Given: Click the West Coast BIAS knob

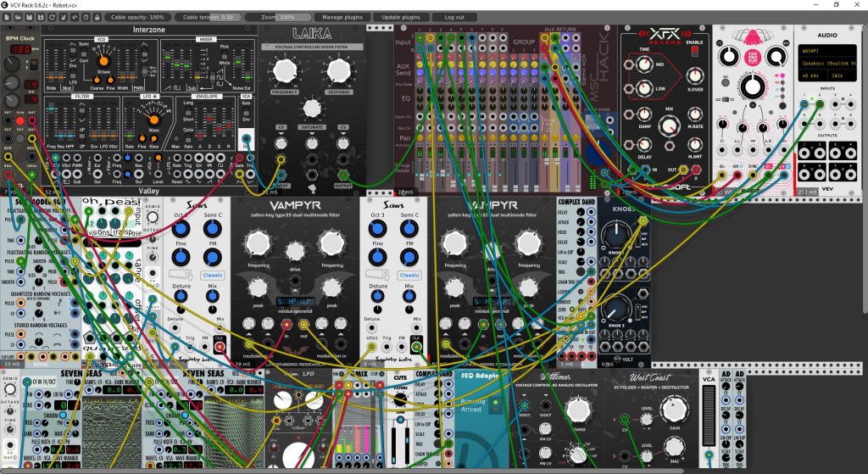Looking at the screenshot, I should [674, 447].
